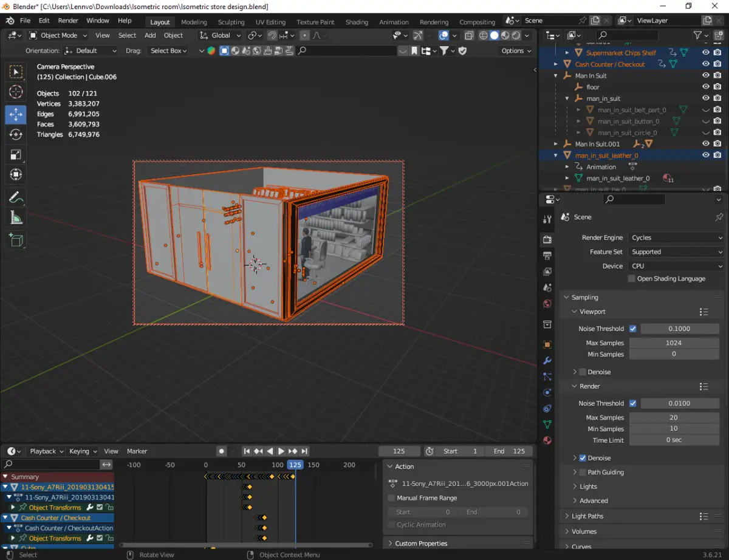729x560 pixels.
Task: Jump to the timeline's last frame
Action: tap(304, 451)
